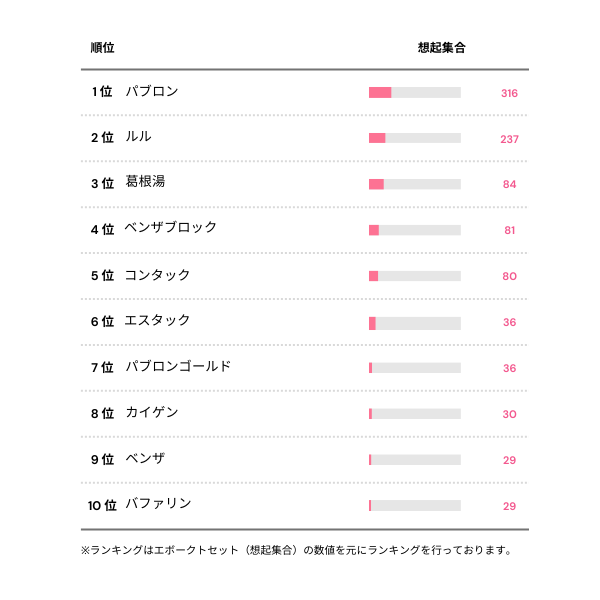This screenshot has height=600, width=600.
Task: Click the 1位 rank label
Action: pyautogui.click(x=102, y=92)
